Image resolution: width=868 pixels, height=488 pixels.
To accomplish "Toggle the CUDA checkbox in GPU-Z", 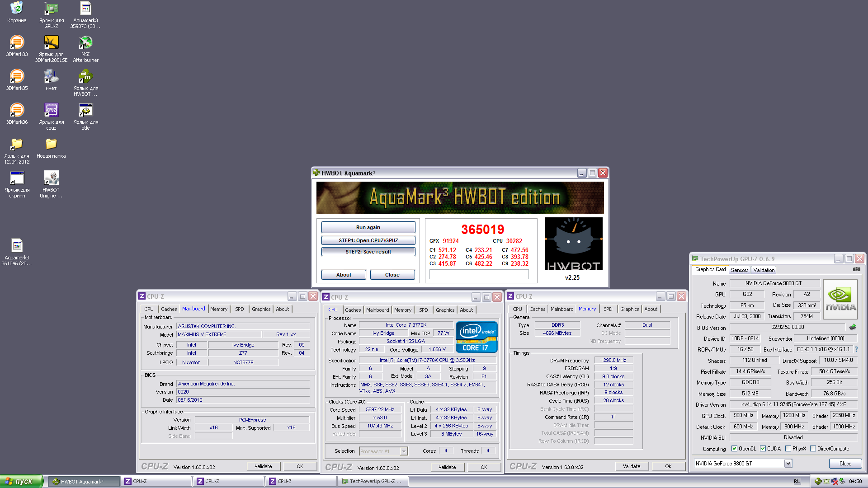I will click(763, 449).
